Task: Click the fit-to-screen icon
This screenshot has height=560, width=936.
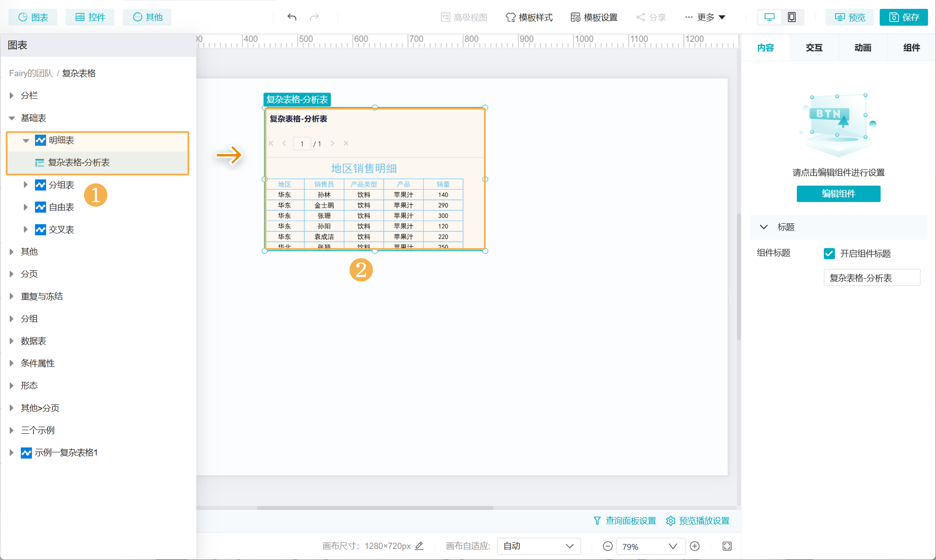Action: coord(727,546)
